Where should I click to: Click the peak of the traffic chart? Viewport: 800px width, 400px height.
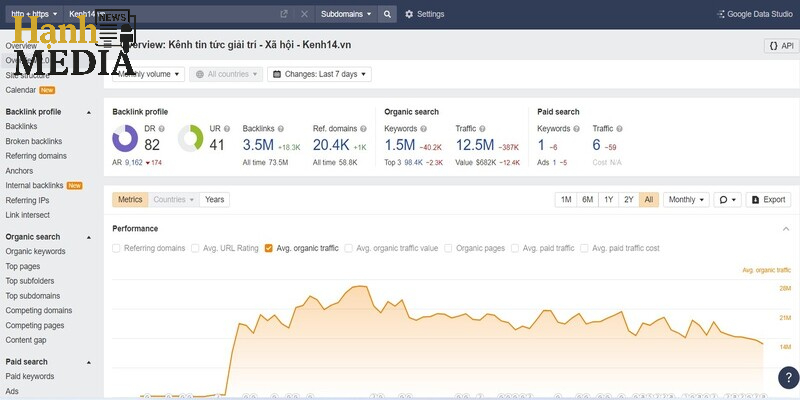coord(361,287)
